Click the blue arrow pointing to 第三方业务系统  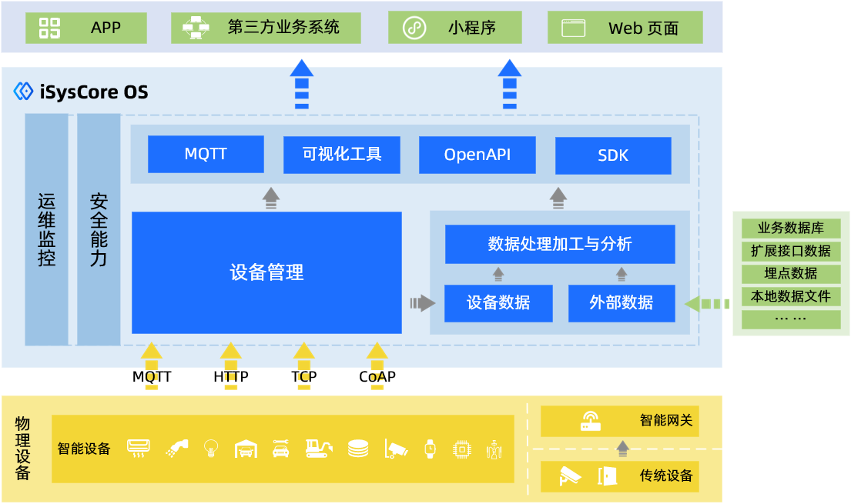(x=302, y=85)
